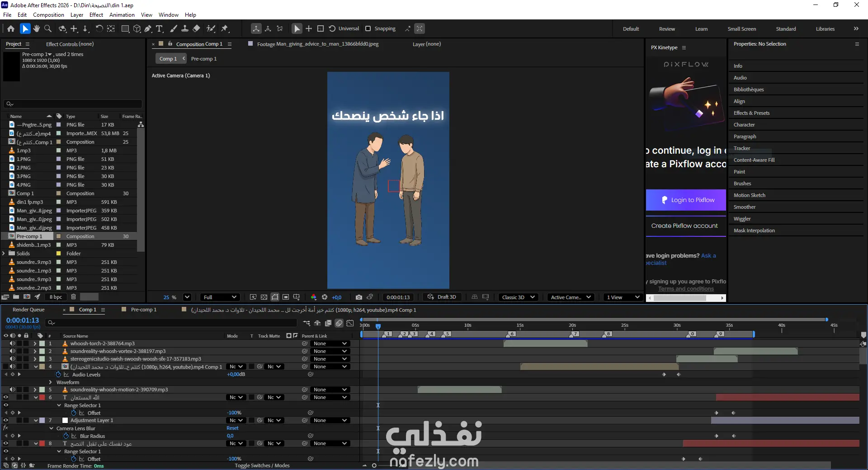This screenshot has width=868, height=470.
Task: Select the Puppet Pin tool
Action: (x=225, y=28)
